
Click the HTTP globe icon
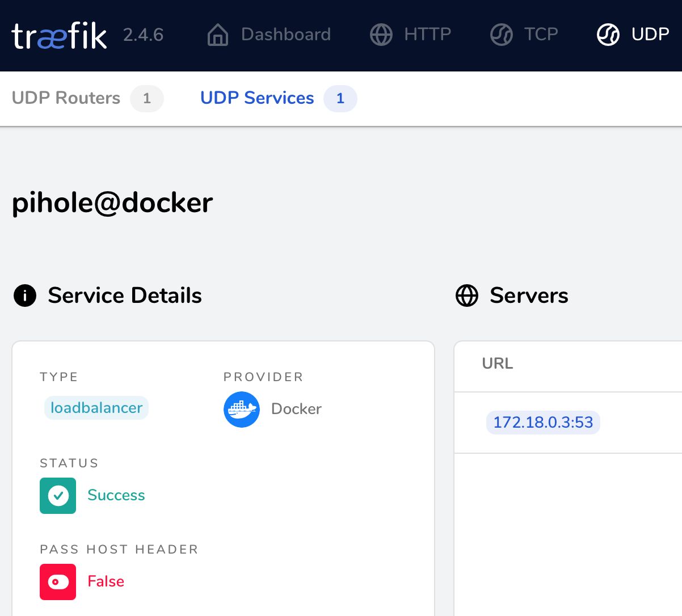[x=381, y=35]
